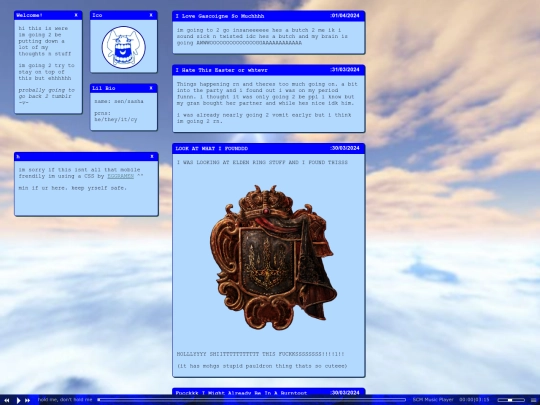This screenshot has width=540, height=405.
Task: Click the 30/03/2024 date on Elden Ring post
Action: (345, 148)
